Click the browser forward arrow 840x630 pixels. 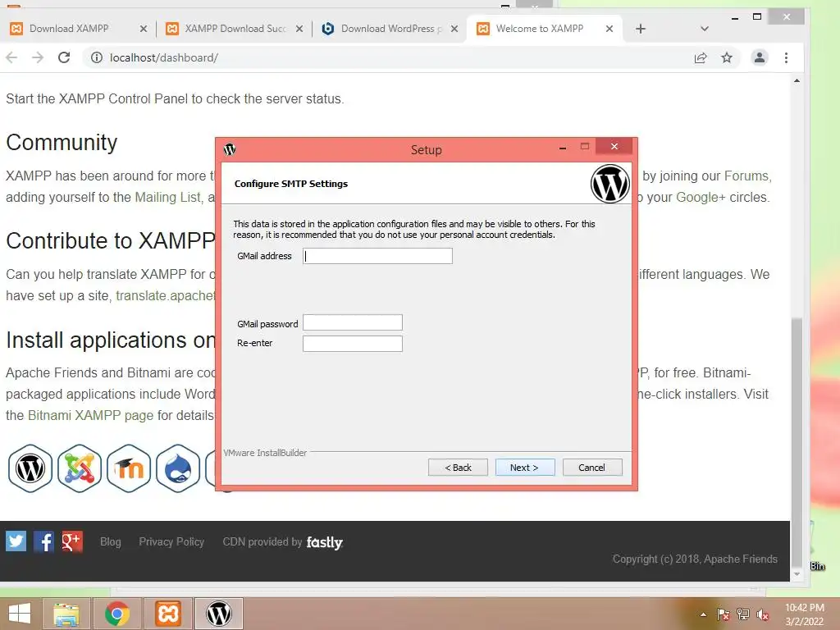point(38,57)
